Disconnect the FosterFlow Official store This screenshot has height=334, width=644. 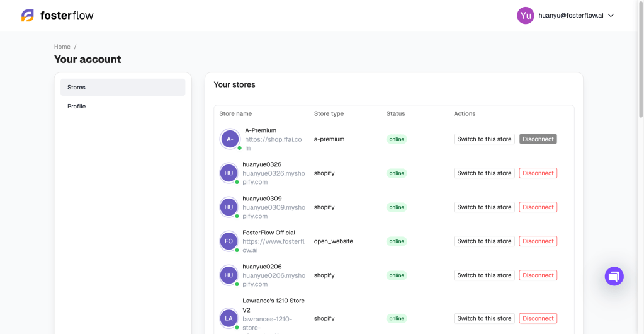(538, 241)
